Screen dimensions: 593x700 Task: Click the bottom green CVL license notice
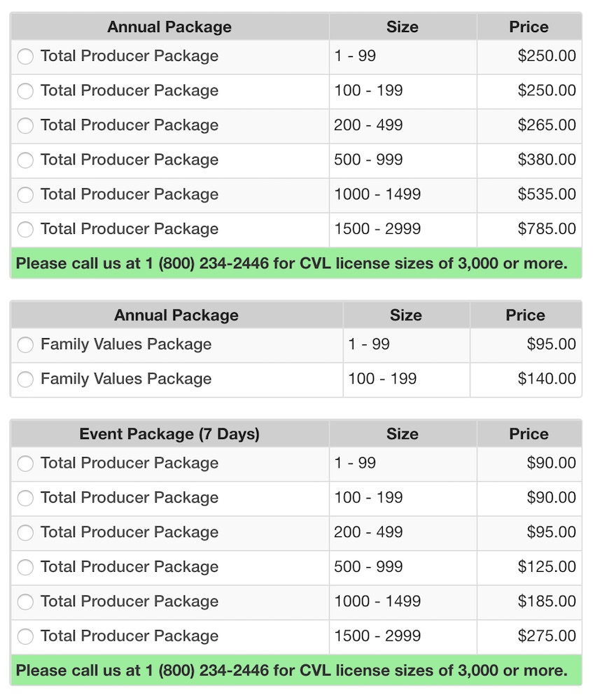point(297,671)
